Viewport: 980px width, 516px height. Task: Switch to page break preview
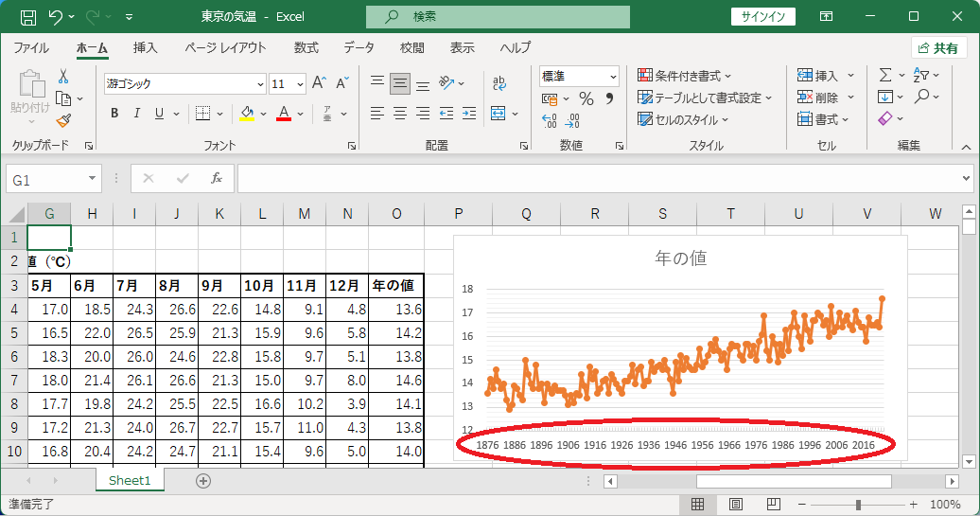773,504
